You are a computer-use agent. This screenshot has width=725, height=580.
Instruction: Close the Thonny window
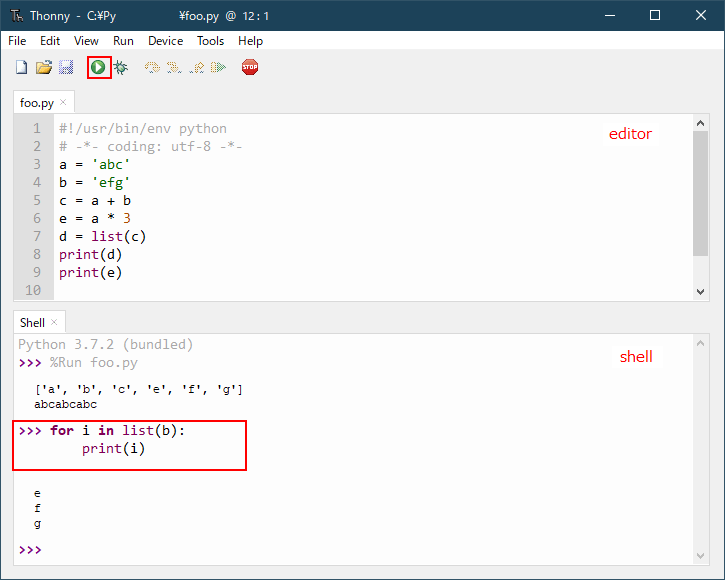pyautogui.click(x=700, y=15)
